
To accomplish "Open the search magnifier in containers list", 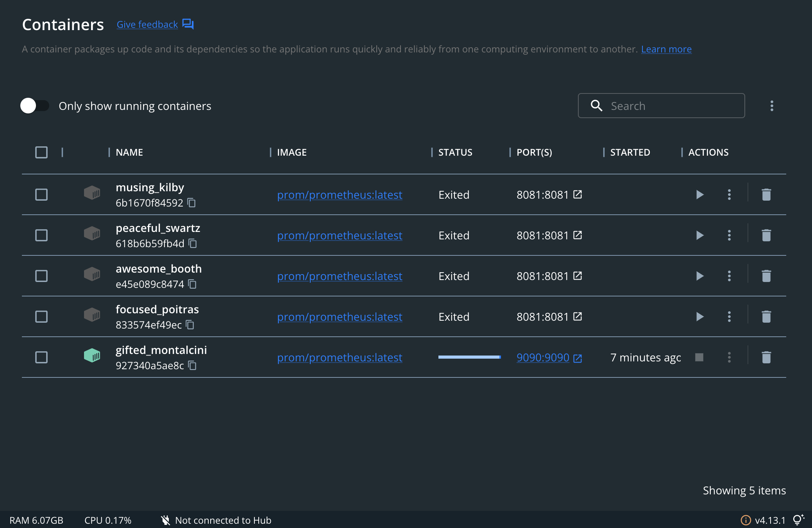I will 596,106.
